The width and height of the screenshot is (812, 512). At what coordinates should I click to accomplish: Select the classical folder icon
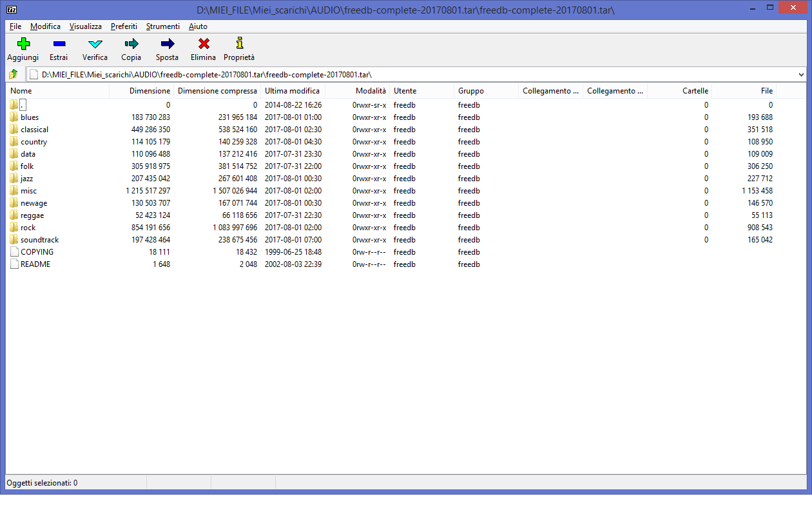click(14, 130)
